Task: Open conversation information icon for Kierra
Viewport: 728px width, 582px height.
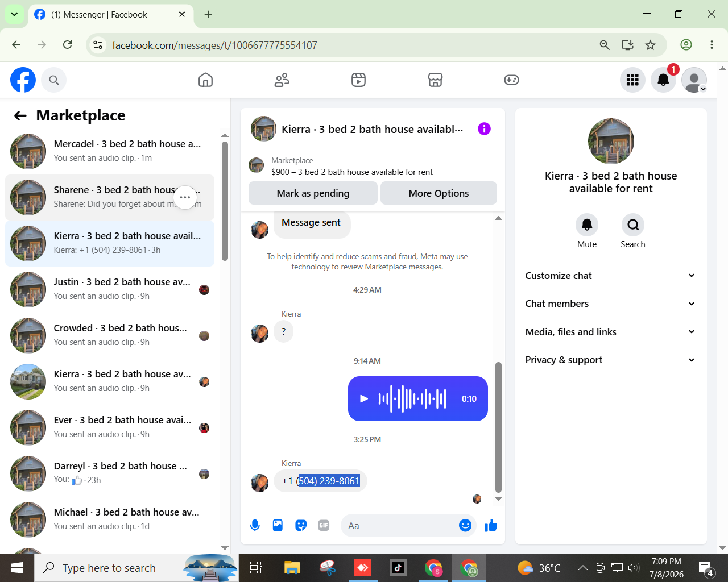Action: click(484, 129)
